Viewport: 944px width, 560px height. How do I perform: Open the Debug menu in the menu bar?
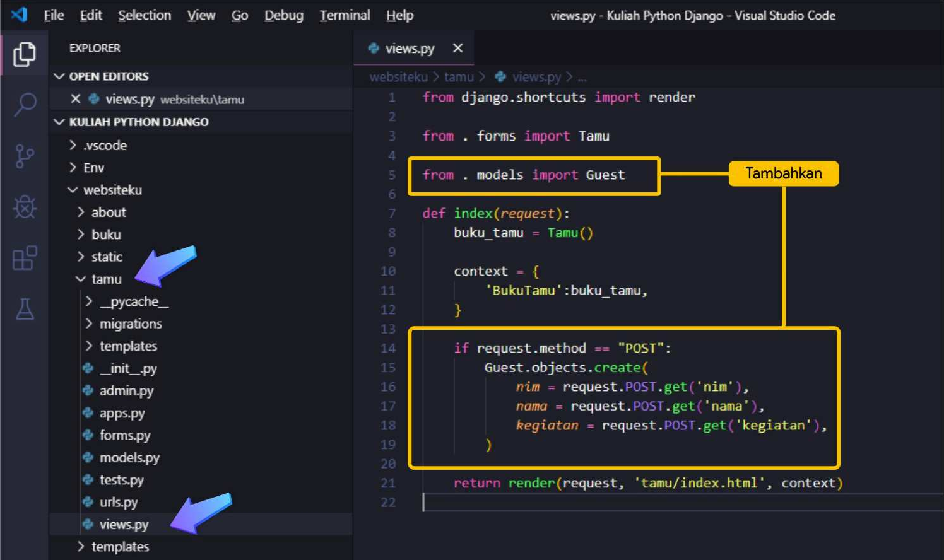[x=283, y=15]
